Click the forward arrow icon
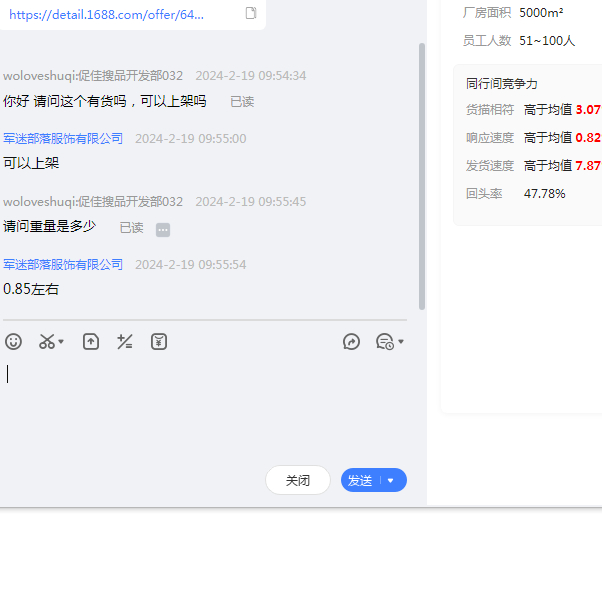This screenshot has height=592, width=602. (x=351, y=342)
